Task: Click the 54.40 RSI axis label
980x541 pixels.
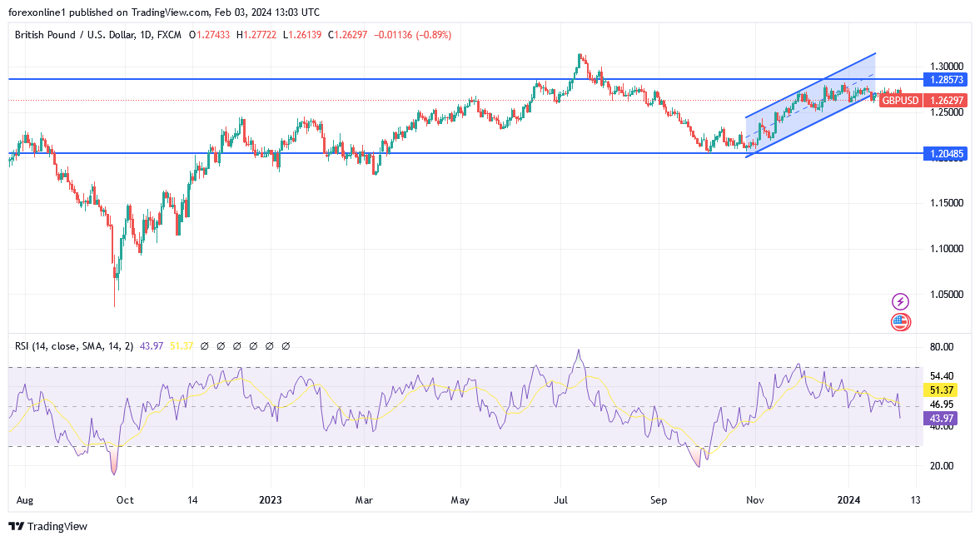Action: (942, 376)
